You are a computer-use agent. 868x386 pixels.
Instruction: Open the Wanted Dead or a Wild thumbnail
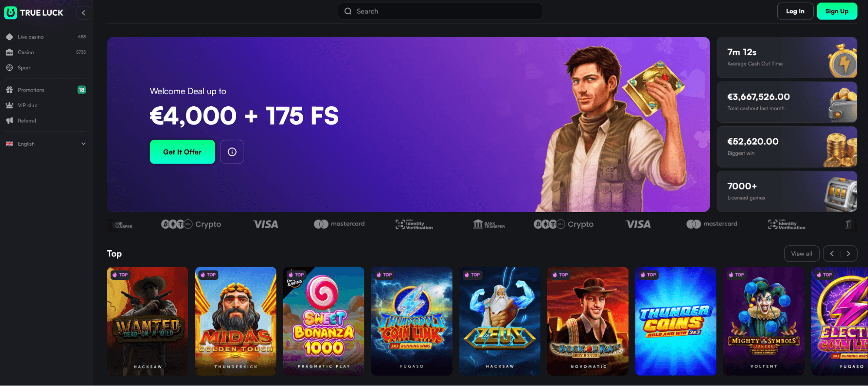coord(148,321)
